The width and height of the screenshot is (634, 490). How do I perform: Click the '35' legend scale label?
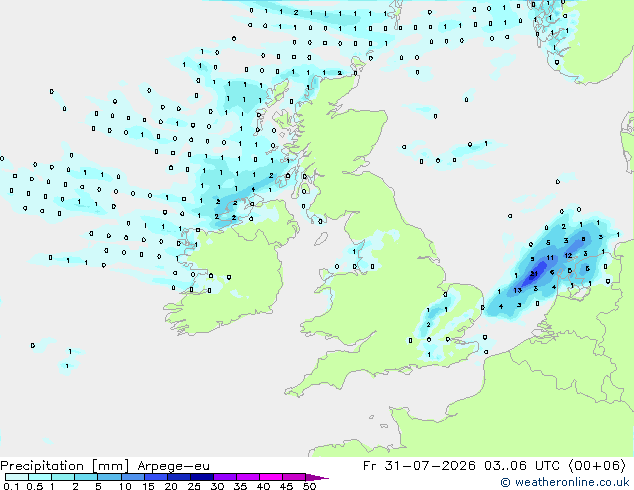pos(240,486)
